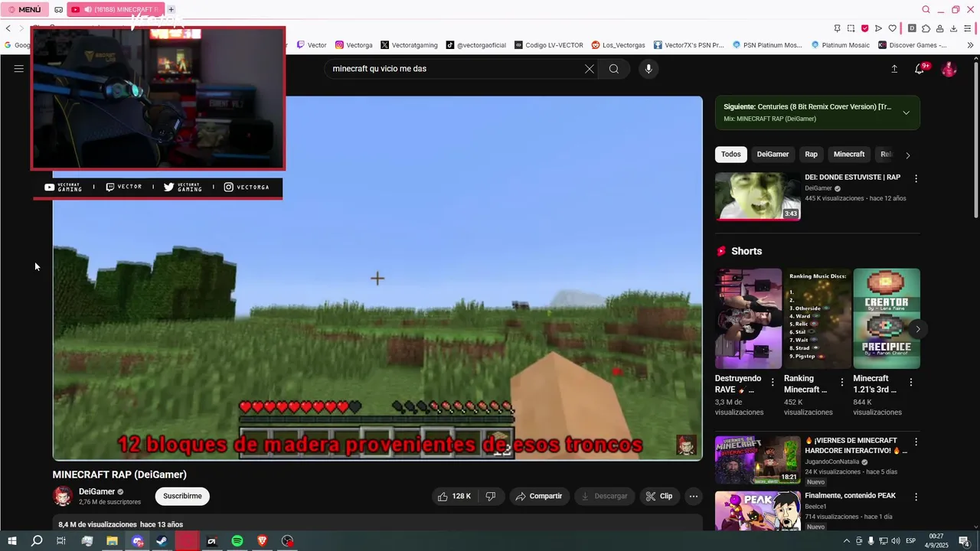Open the Los_Vectorgas Reddit bookmark

pyautogui.click(x=618, y=45)
